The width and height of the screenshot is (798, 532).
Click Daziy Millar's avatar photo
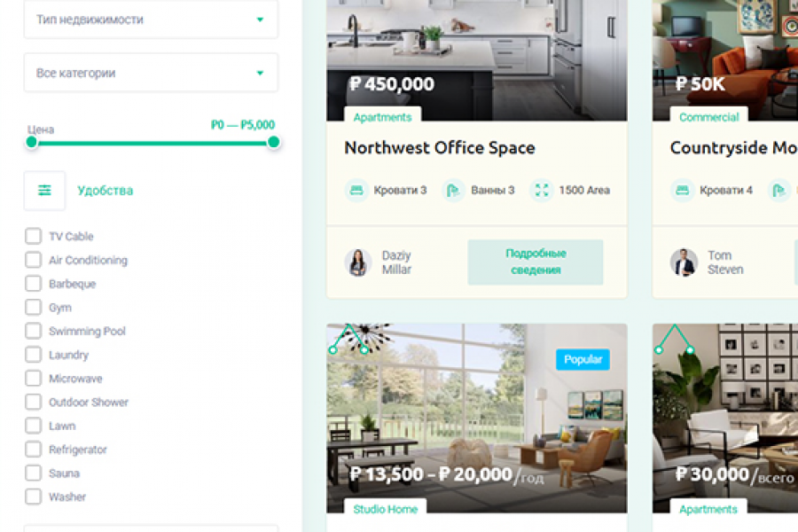coord(358,262)
